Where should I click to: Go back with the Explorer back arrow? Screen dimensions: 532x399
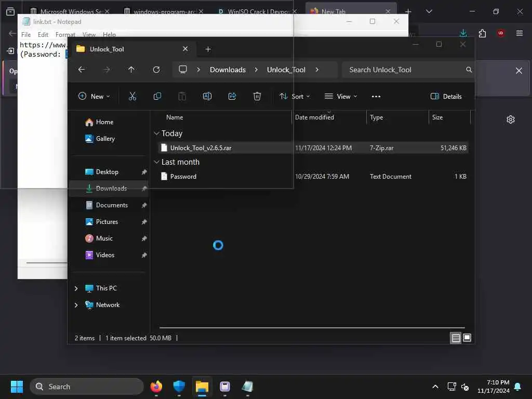point(82,70)
